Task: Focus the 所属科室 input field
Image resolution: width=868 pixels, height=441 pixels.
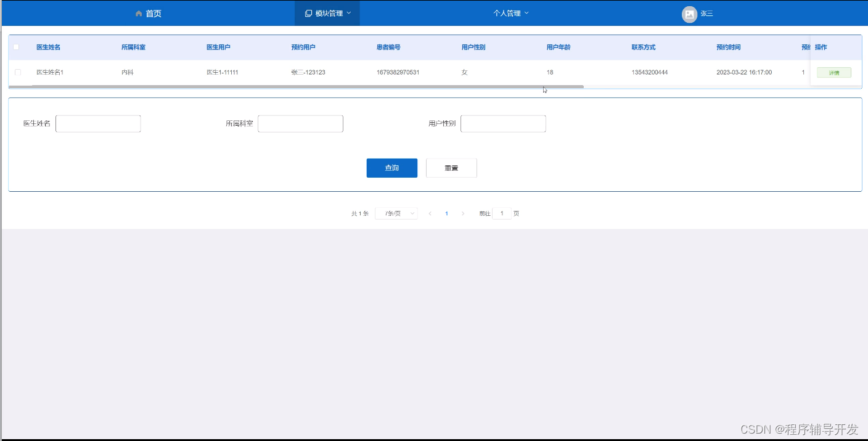Action: pos(300,123)
